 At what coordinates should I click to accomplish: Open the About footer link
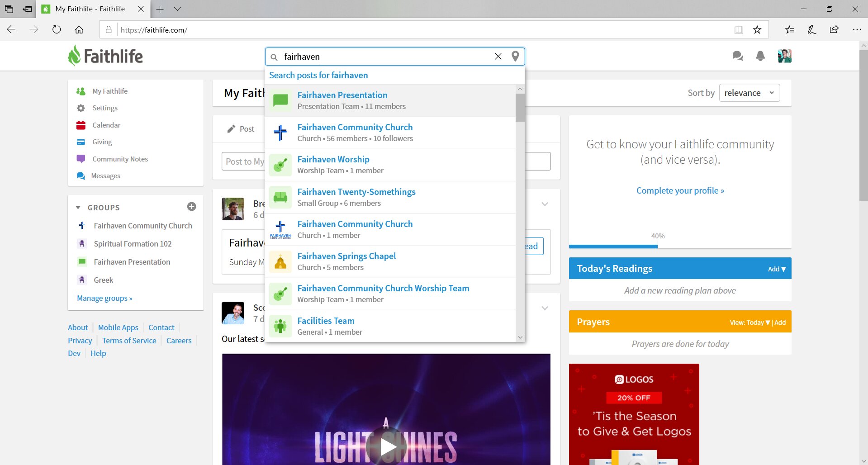click(x=78, y=327)
